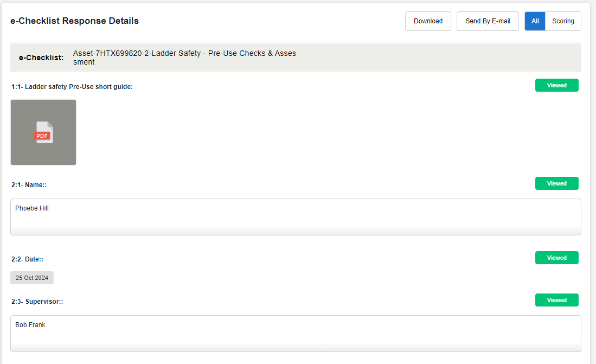Click the Download button

(428, 21)
